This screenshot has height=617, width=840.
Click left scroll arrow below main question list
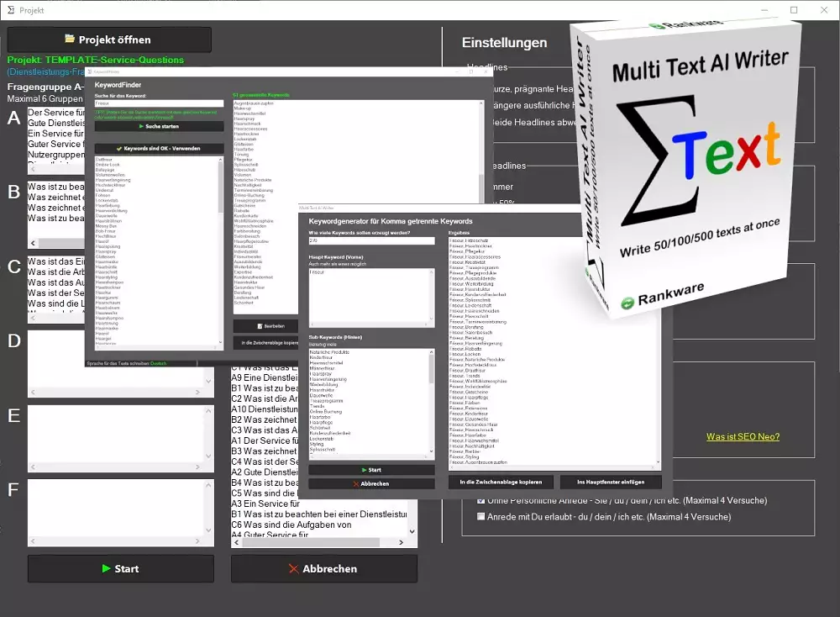[x=236, y=542]
